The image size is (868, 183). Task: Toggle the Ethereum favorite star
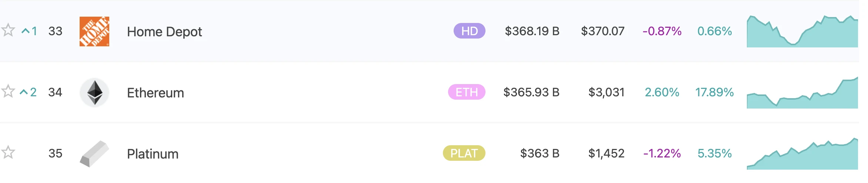click(x=8, y=91)
